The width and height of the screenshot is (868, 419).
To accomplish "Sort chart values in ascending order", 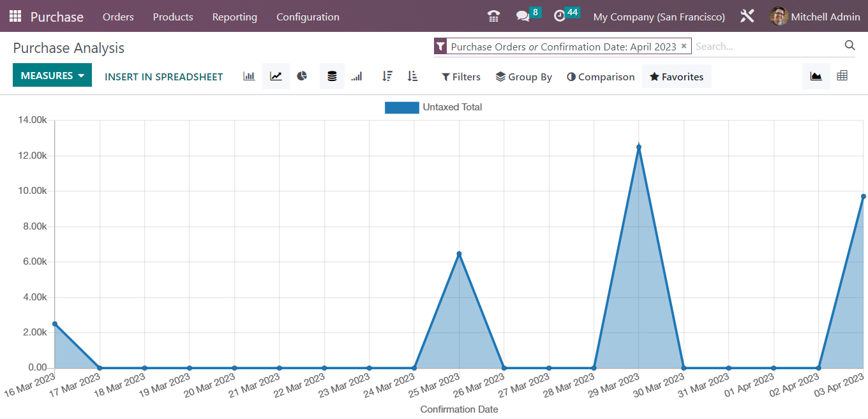I will click(x=412, y=76).
